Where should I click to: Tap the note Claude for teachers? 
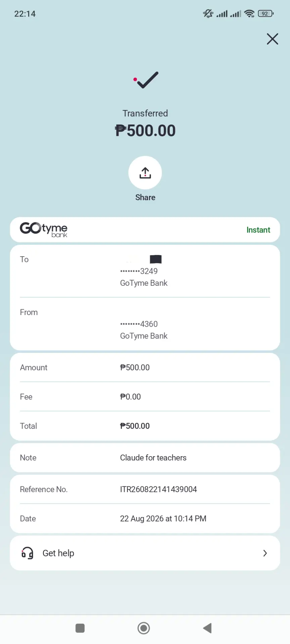point(153,458)
